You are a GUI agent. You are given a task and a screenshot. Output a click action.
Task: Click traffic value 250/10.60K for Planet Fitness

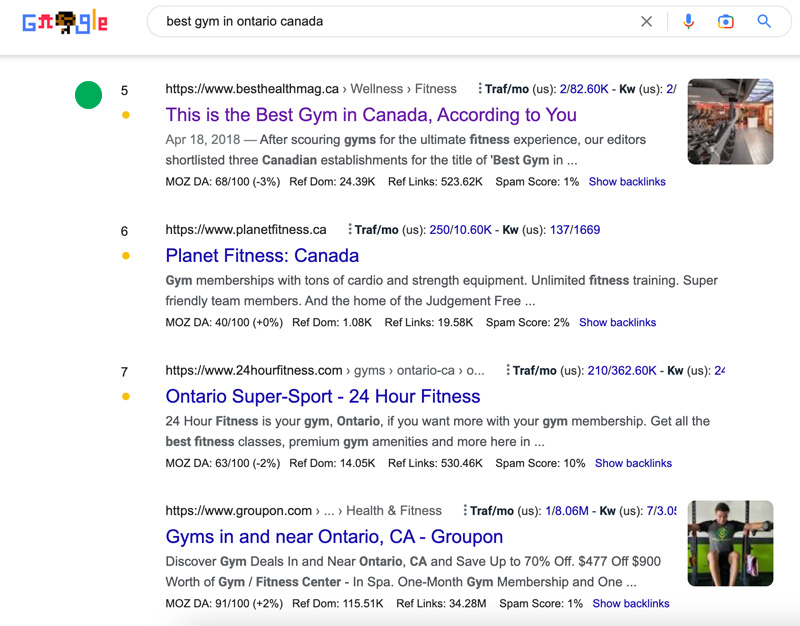pos(460,230)
